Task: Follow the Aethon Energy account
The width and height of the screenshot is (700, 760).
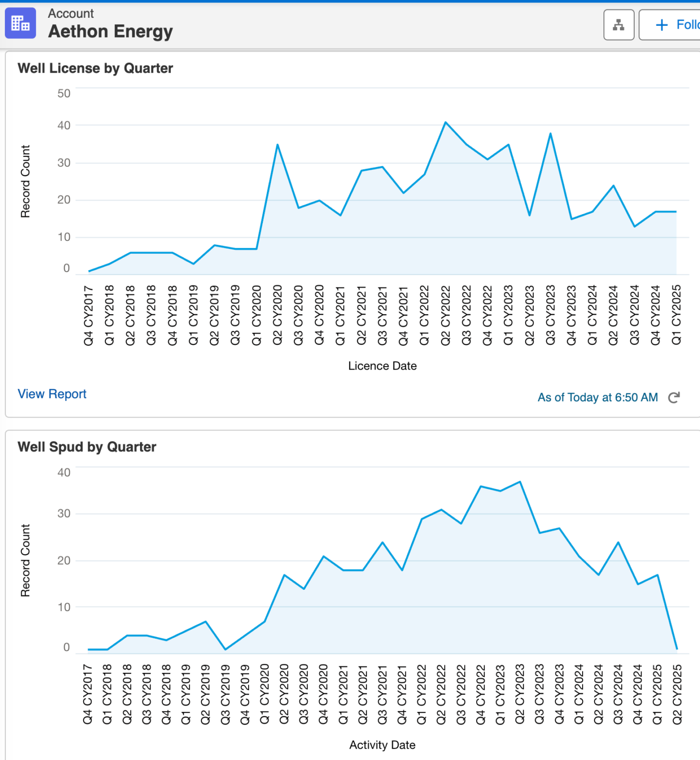Action: [x=679, y=25]
